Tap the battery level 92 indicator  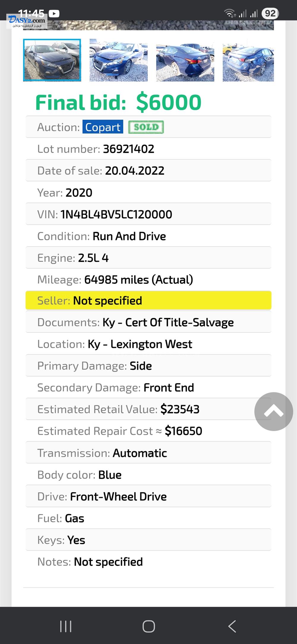click(270, 13)
